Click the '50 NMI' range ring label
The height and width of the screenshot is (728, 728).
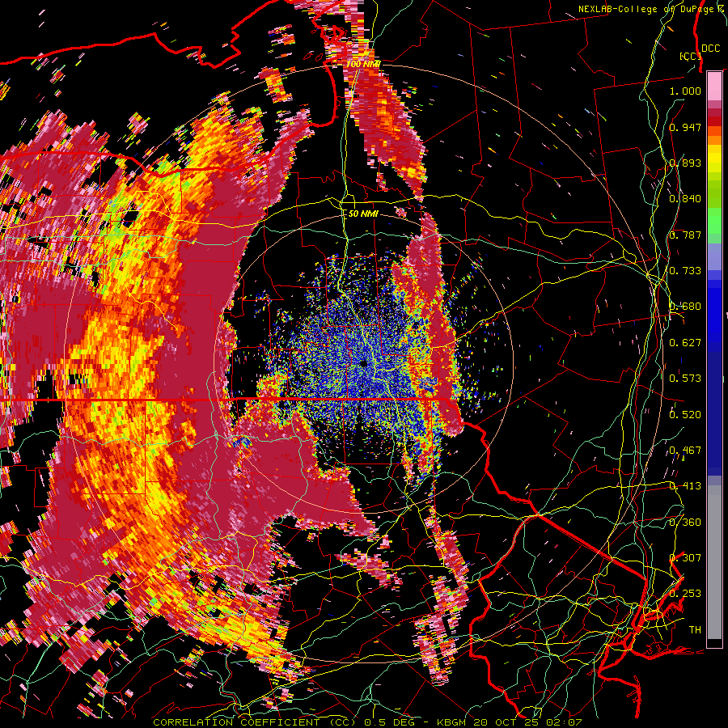363,214
